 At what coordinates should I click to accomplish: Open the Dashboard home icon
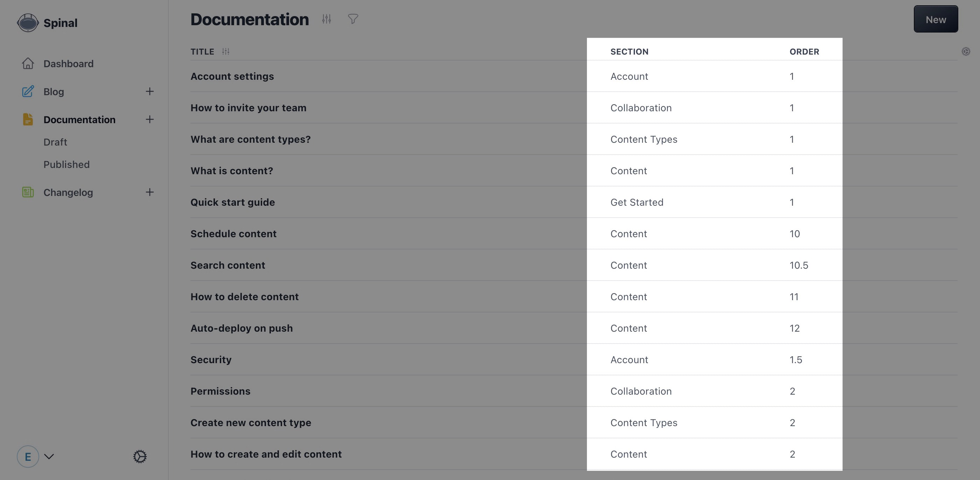point(28,64)
